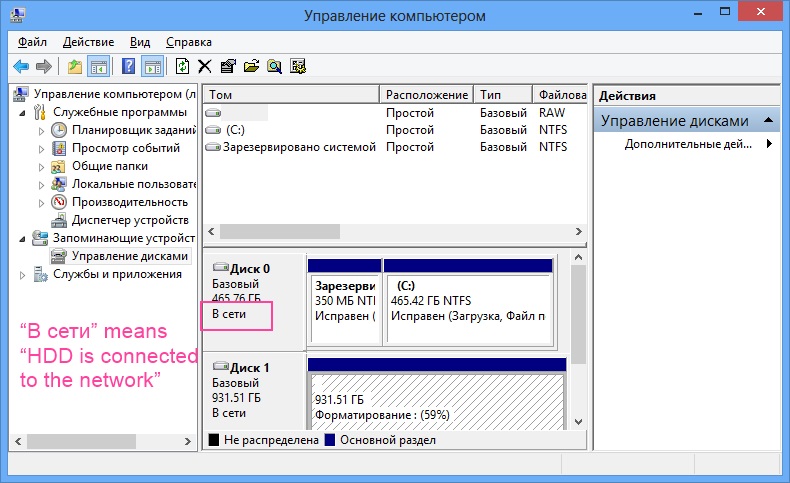Click the volume list scroll right arrow
The height and width of the screenshot is (483, 790).
click(578, 232)
